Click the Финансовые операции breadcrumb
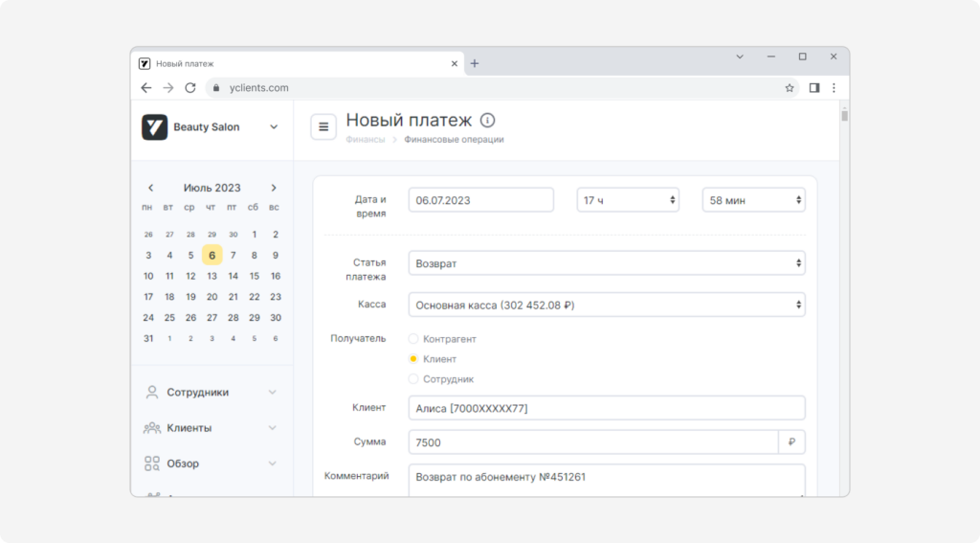This screenshot has height=543, width=980. point(454,140)
